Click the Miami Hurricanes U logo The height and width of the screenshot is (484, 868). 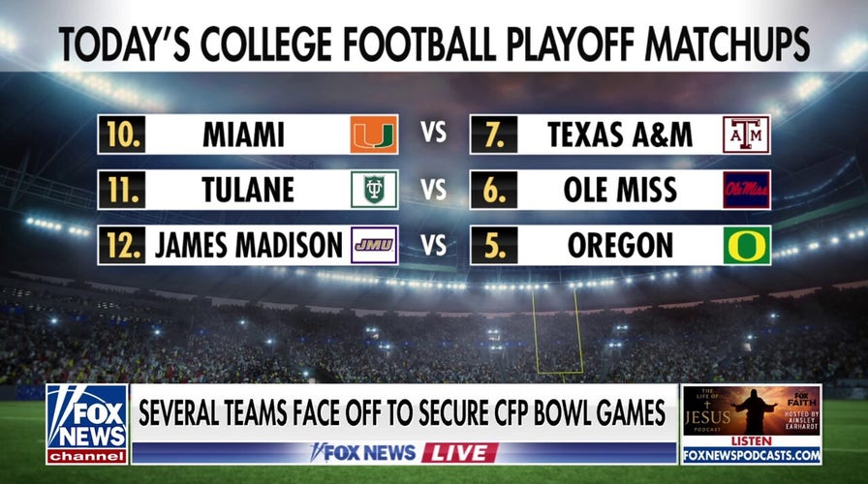(373, 135)
